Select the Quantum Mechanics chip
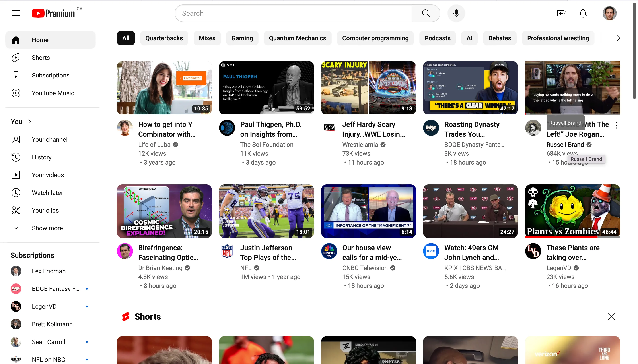Image resolution: width=638 pixels, height=364 pixels. click(297, 38)
